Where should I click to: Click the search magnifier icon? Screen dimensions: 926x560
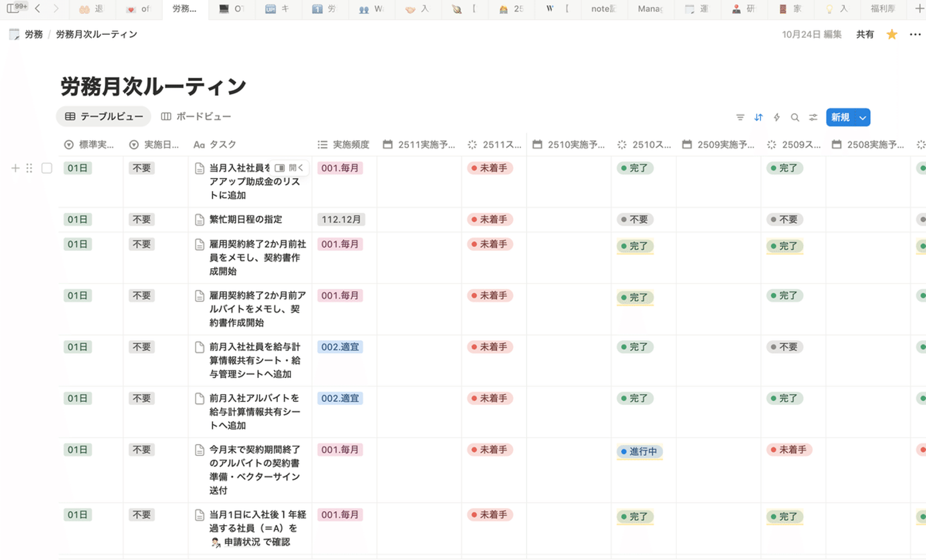pos(795,118)
